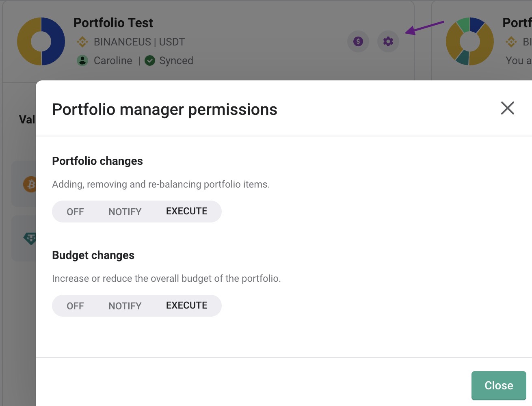Click the Bitcoin coin icon
Image resolution: width=532 pixels, height=406 pixels.
coord(30,184)
